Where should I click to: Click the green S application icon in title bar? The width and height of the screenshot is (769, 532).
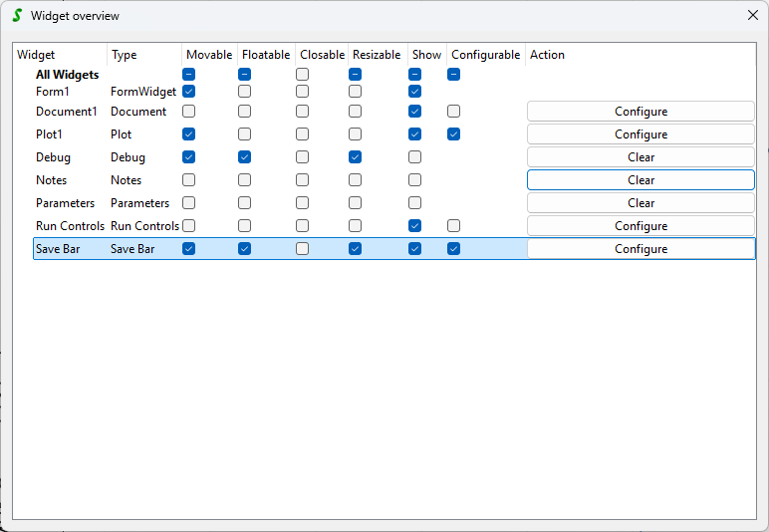click(17, 16)
